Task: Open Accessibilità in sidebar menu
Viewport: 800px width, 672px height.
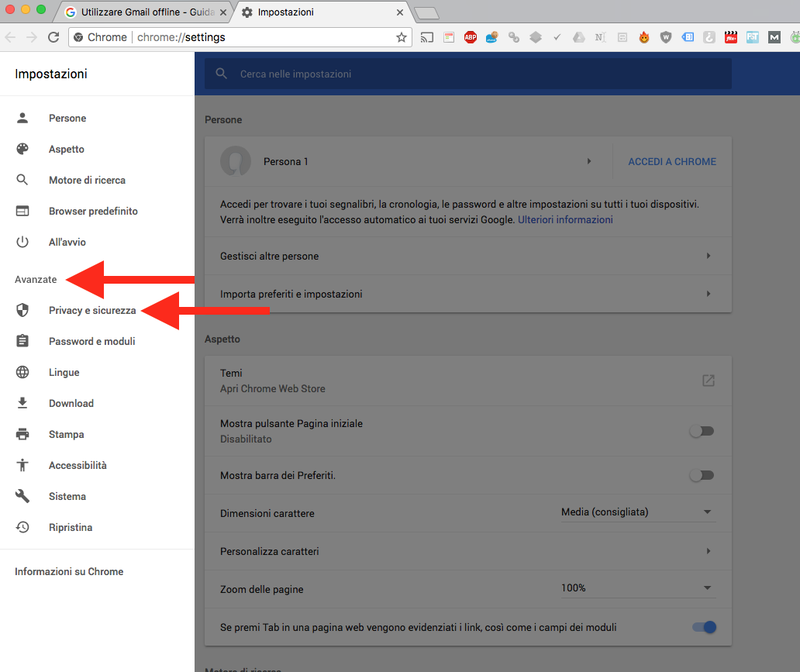Action: [x=78, y=465]
